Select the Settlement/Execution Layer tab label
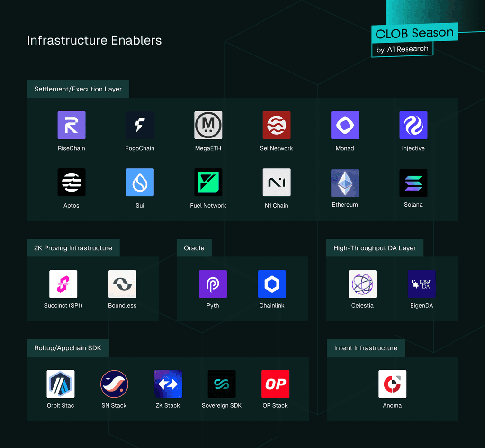This screenshot has height=448, width=485. pyautogui.click(x=78, y=89)
